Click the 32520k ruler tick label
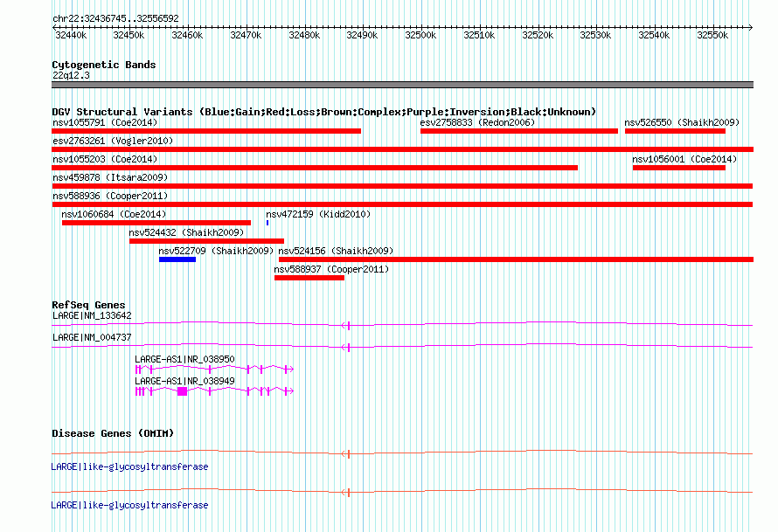This screenshot has width=778, height=532. tap(538, 35)
